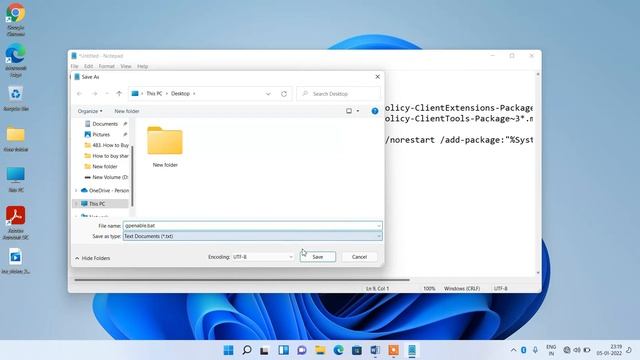The height and width of the screenshot is (360, 640).
Task: Open Notepad Format menu
Action: pyautogui.click(x=107, y=66)
